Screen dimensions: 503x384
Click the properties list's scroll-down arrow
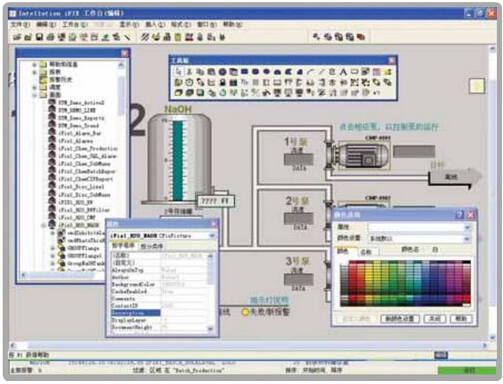click(x=211, y=329)
